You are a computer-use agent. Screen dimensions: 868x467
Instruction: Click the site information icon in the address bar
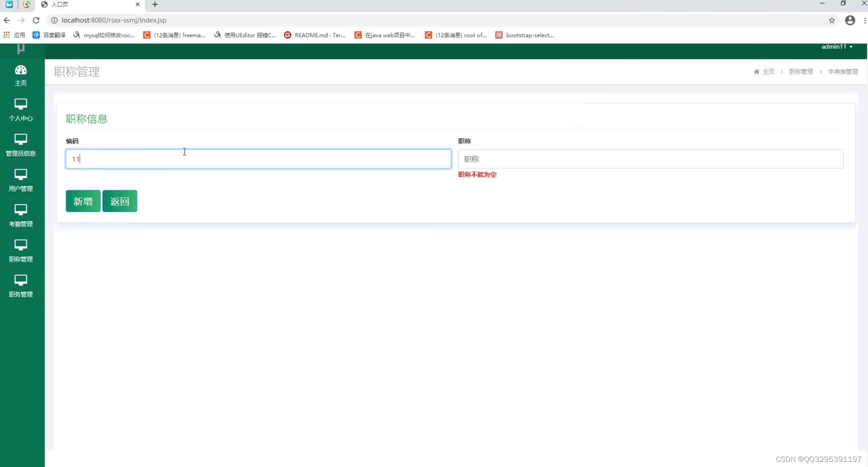tap(54, 20)
